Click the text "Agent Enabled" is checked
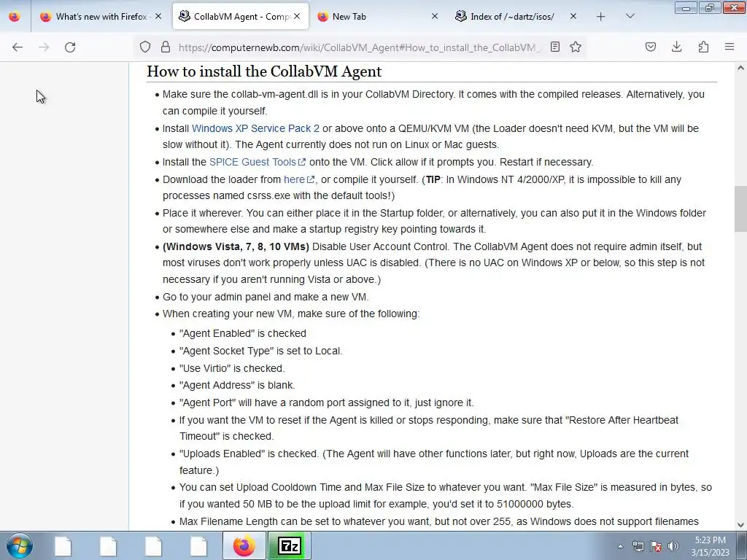 tap(242, 333)
